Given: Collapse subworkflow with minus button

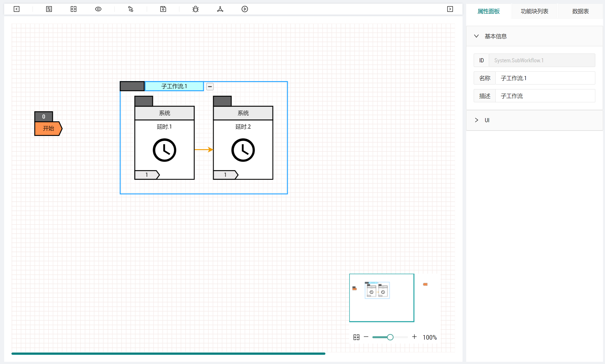Looking at the screenshot, I should (210, 87).
